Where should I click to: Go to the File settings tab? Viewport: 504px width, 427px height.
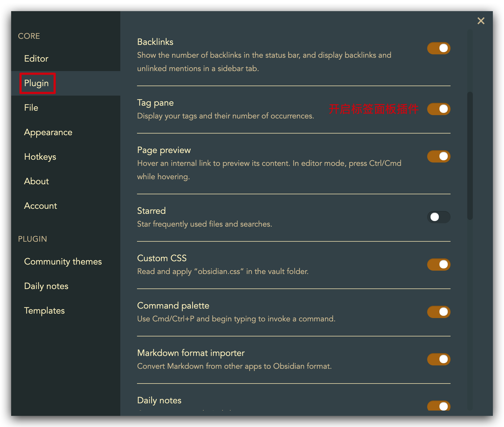pos(66,108)
